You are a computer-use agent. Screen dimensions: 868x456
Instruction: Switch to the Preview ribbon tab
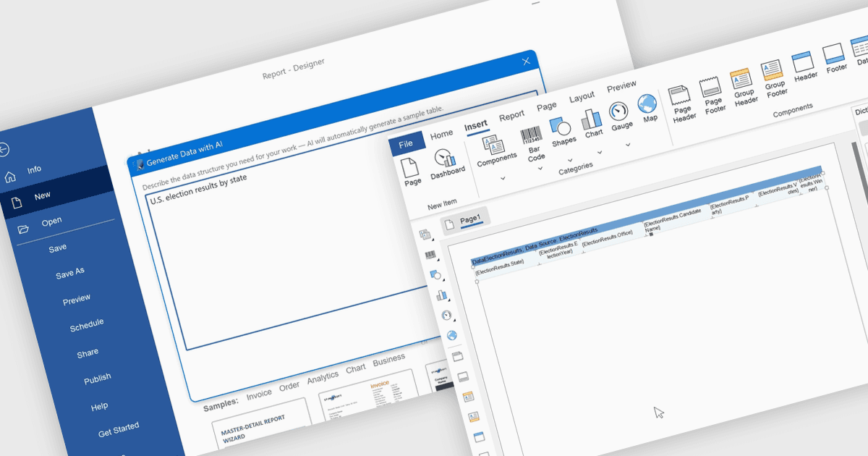[x=621, y=86]
